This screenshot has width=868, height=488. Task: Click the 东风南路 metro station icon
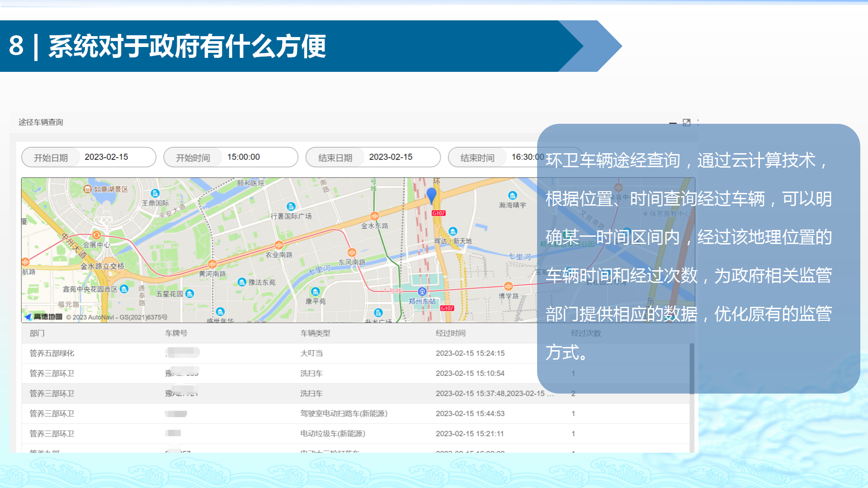click(x=352, y=252)
